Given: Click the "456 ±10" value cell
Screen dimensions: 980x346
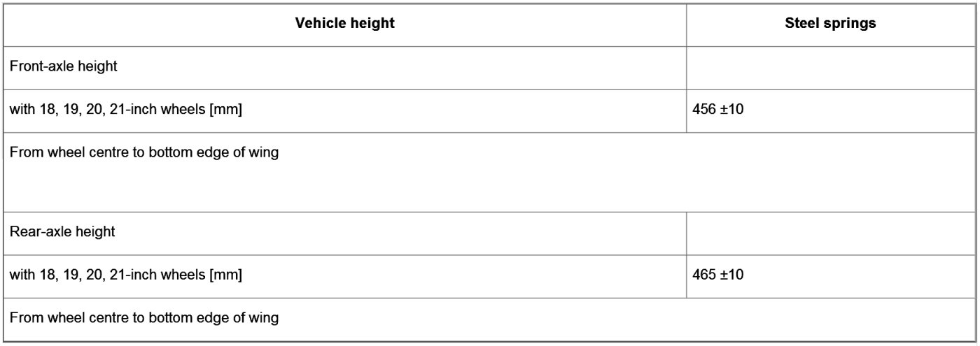Looking at the screenshot, I should pos(717,110).
